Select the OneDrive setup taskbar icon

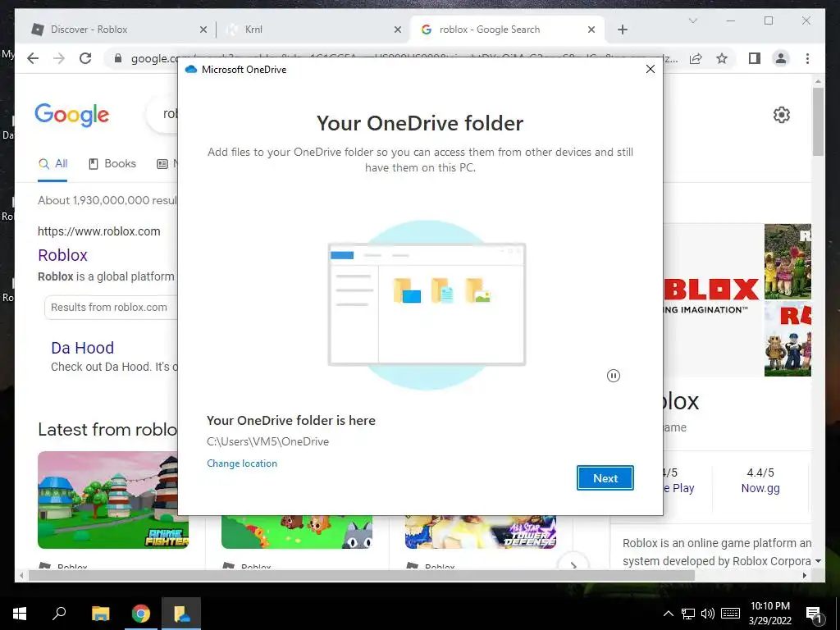tap(181, 614)
